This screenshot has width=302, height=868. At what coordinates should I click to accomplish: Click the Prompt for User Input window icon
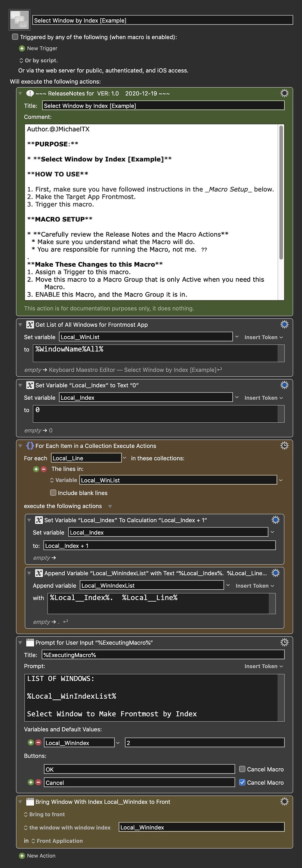coord(30,643)
